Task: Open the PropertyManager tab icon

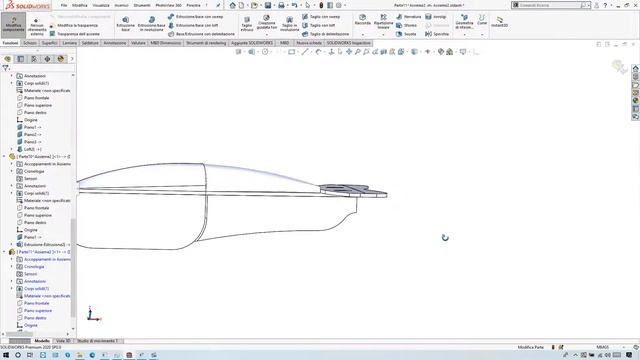Action: pos(21,59)
